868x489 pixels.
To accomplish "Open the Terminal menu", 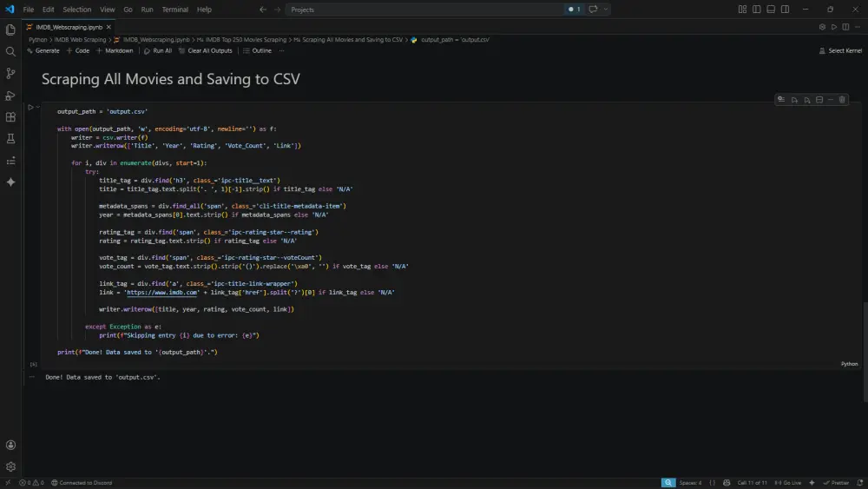I will [175, 10].
